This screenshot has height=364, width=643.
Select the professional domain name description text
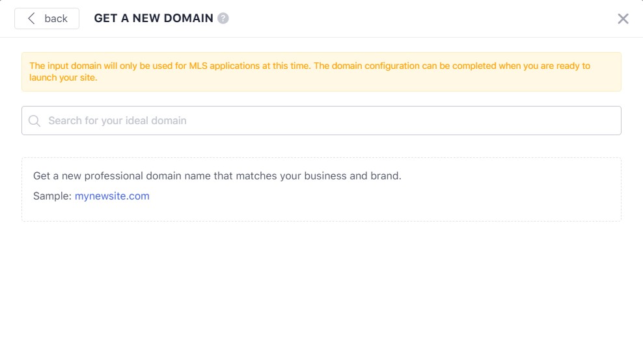tap(217, 176)
